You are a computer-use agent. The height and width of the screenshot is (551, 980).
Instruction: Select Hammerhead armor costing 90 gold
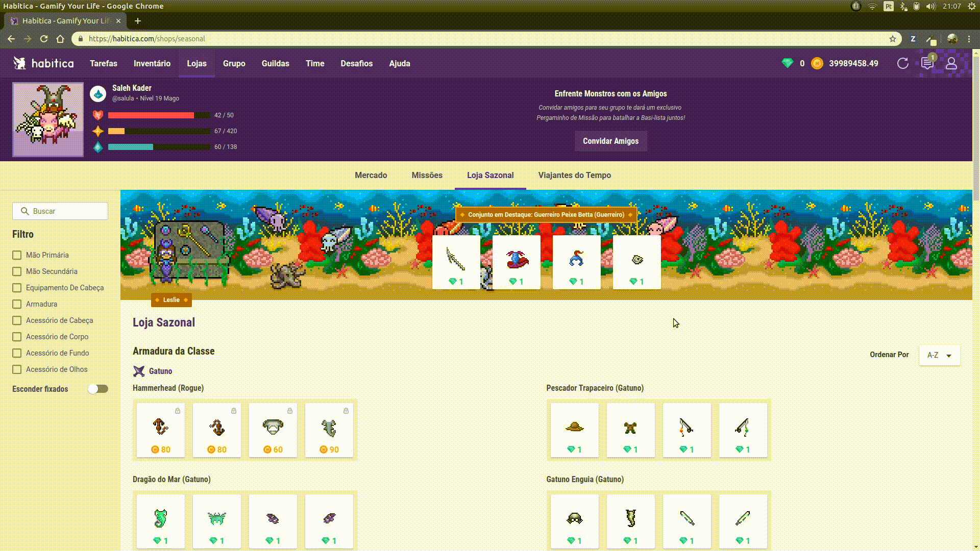(329, 430)
